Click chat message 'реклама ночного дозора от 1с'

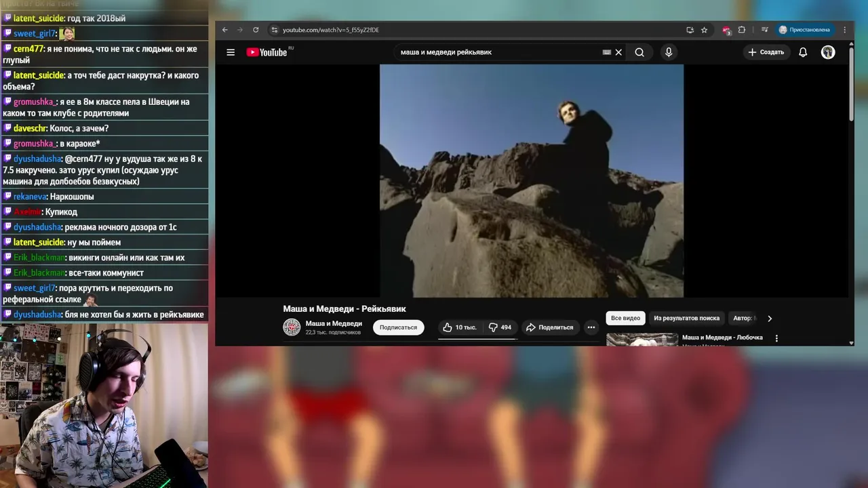tap(121, 227)
